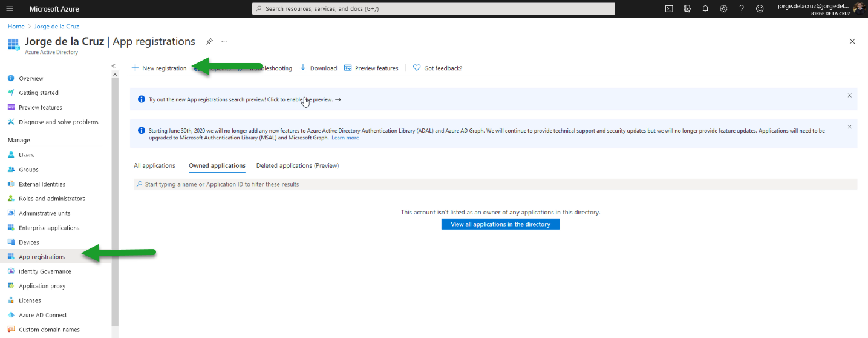
Task: Go to Home breadcrumb
Action: pos(16,27)
